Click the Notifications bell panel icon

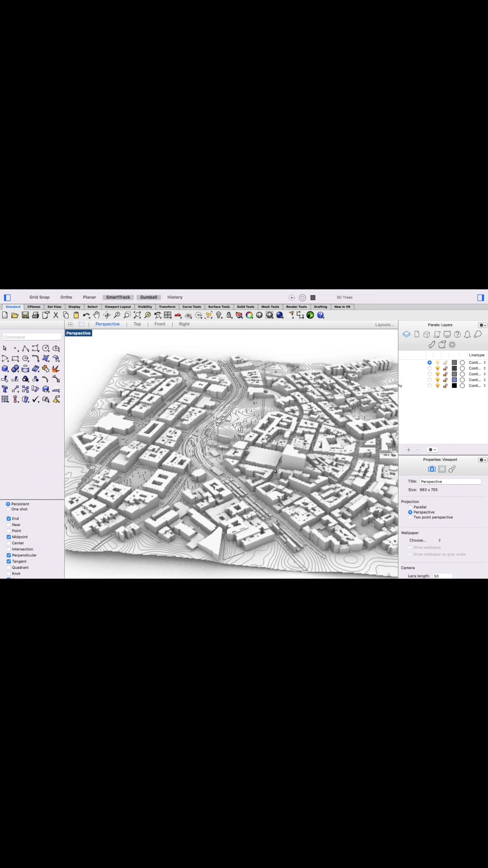click(x=468, y=335)
